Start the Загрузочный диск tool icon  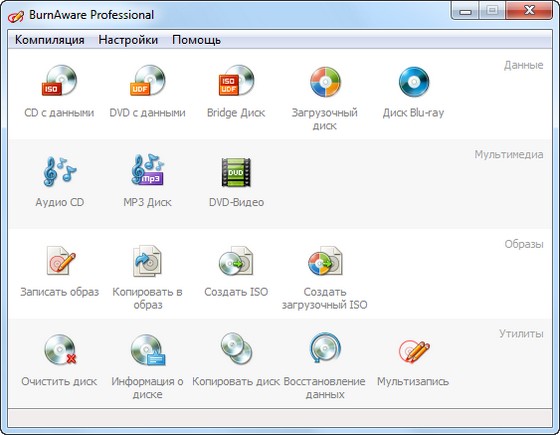pyautogui.click(x=325, y=82)
